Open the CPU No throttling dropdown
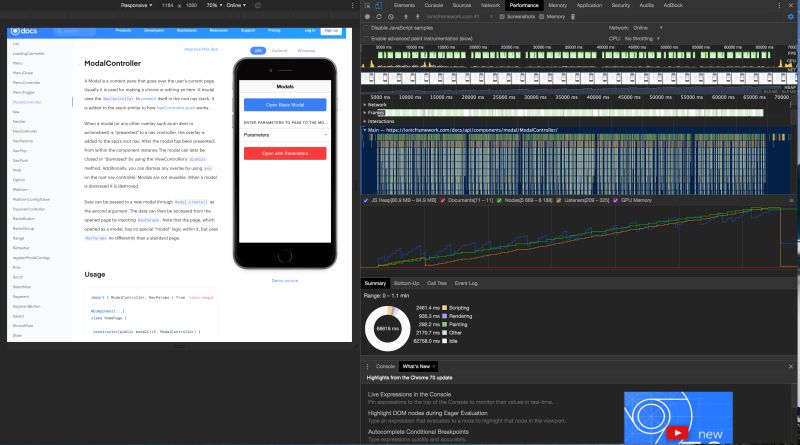This screenshot has height=445, width=800. (x=642, y=38)
